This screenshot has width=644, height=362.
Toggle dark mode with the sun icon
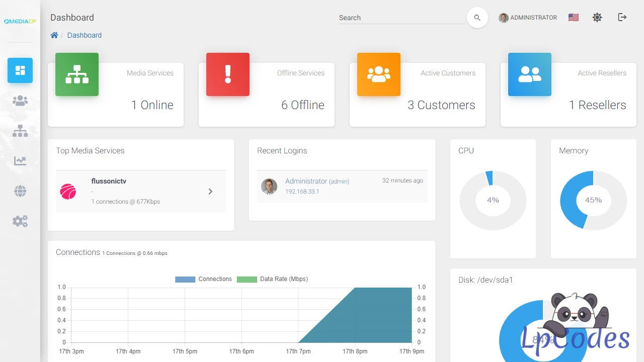point(597,18)
